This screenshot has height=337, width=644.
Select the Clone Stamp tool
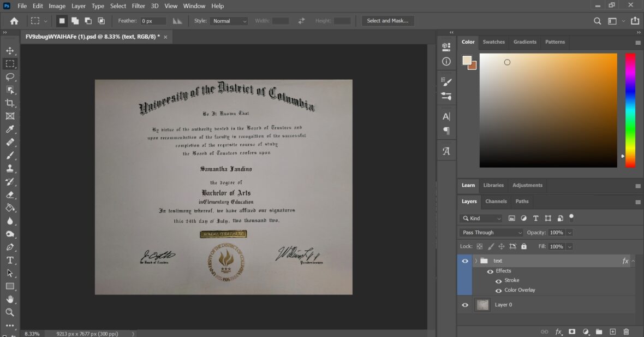[x=10, y=168]
